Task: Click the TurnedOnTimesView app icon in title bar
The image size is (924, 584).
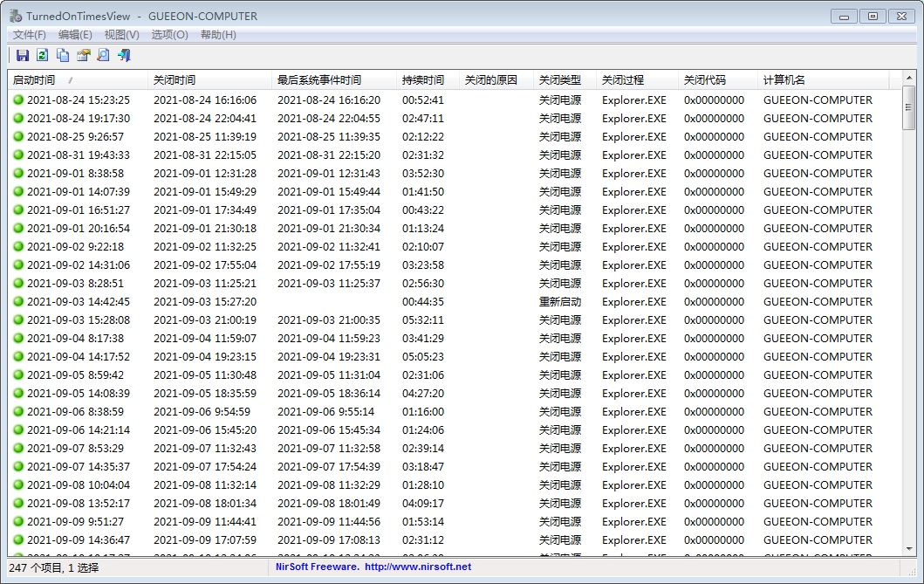Action: (16, 16)
